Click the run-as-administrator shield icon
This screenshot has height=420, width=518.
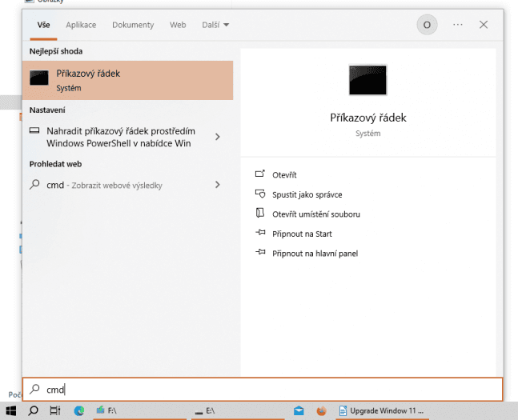(260, 194)
